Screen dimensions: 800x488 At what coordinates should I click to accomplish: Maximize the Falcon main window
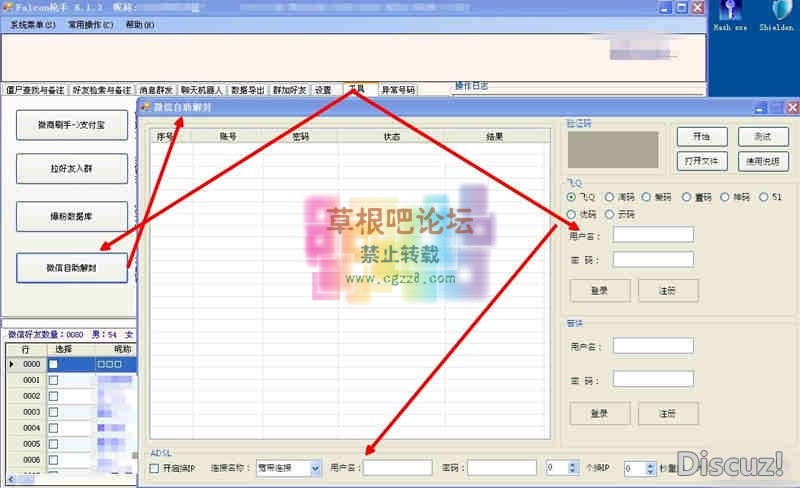click(x=682, y=8)
